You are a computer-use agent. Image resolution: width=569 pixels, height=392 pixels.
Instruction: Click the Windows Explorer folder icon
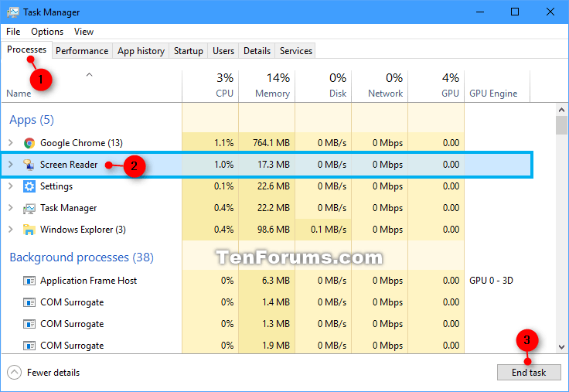point(29,230)
